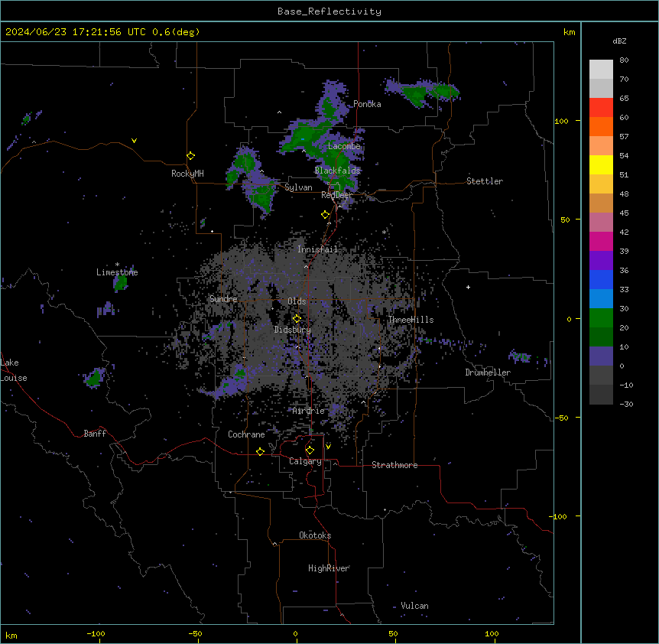Select the Airdrie city label
This screenshot has width=659, height=644.
[x=309, y=411]
